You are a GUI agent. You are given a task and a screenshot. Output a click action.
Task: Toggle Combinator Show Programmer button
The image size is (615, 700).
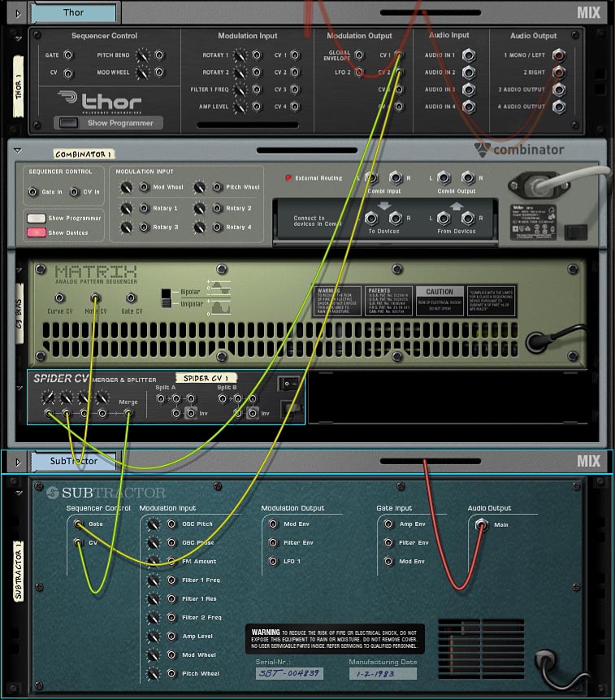[36, 219]
